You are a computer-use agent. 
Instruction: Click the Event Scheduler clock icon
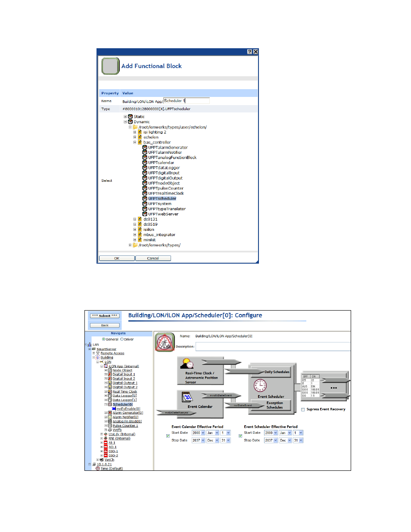[x=260, y=385]
